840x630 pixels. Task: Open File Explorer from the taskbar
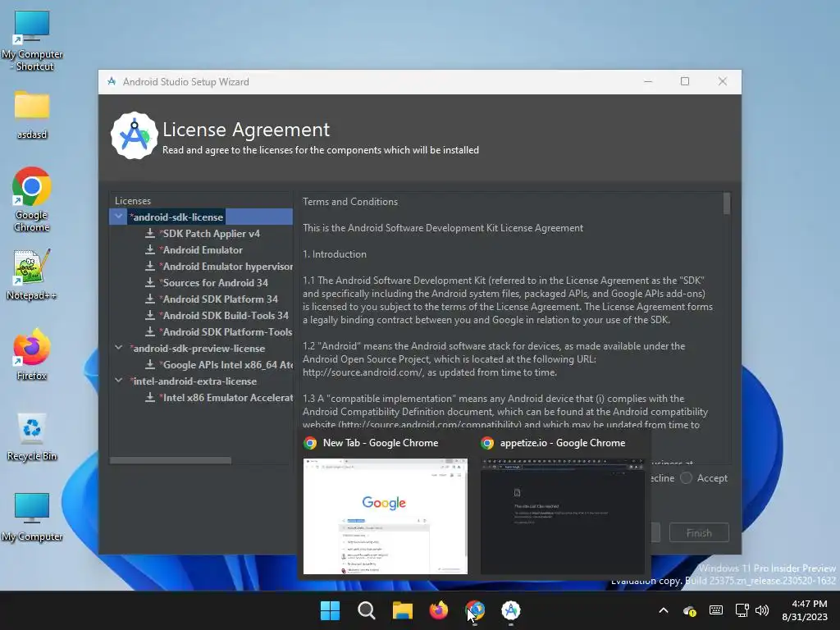pyautogui.click(x=402, y=610)
